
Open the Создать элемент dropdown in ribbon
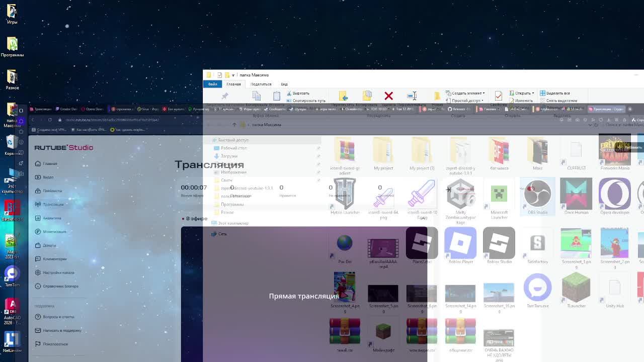(465, 93)
